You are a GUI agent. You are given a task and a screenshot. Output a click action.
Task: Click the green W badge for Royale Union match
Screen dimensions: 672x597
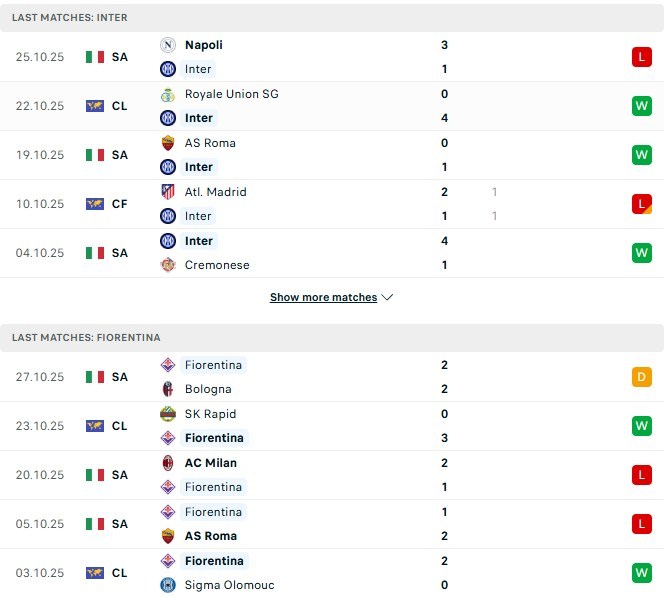[x=641, y=106]
